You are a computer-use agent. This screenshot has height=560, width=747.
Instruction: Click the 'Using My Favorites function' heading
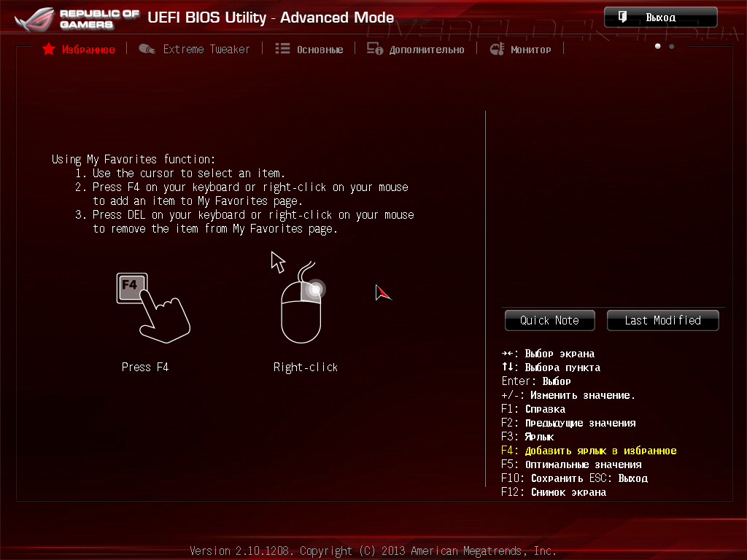(x=133, y=159)
